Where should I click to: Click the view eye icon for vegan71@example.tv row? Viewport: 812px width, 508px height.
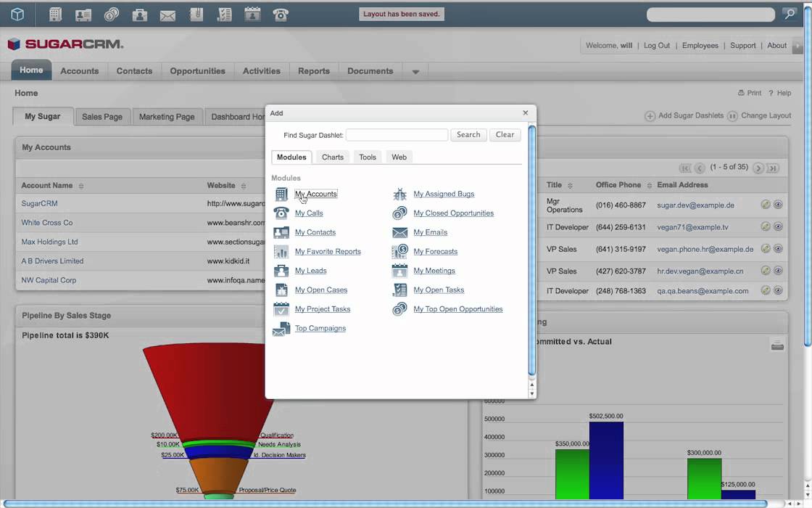click(x=778, y=226)
